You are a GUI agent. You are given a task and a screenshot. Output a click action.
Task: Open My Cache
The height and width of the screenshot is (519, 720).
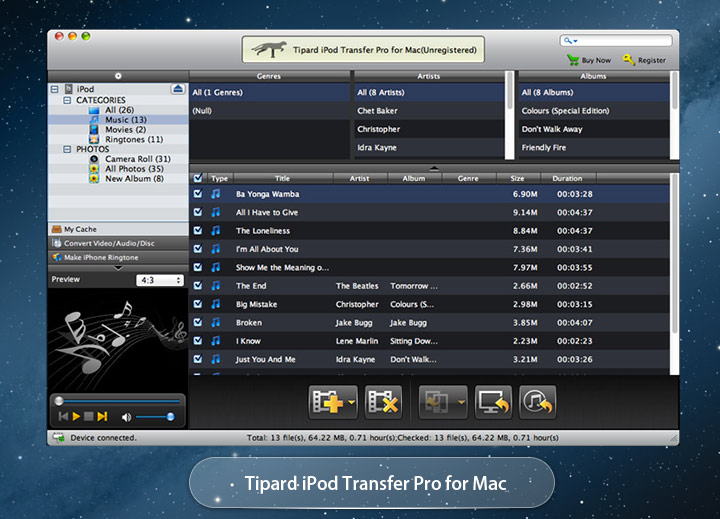tap(118, 229)
